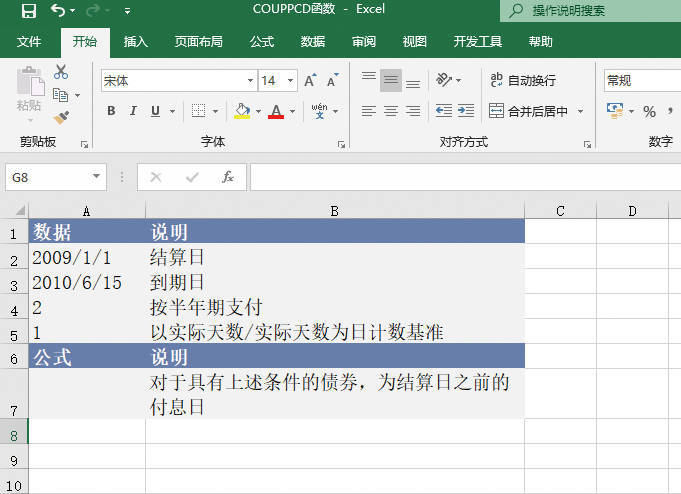Click the Increase Font Size icon
This screenshot has height=494, width=681.
(x=310, y=81)
